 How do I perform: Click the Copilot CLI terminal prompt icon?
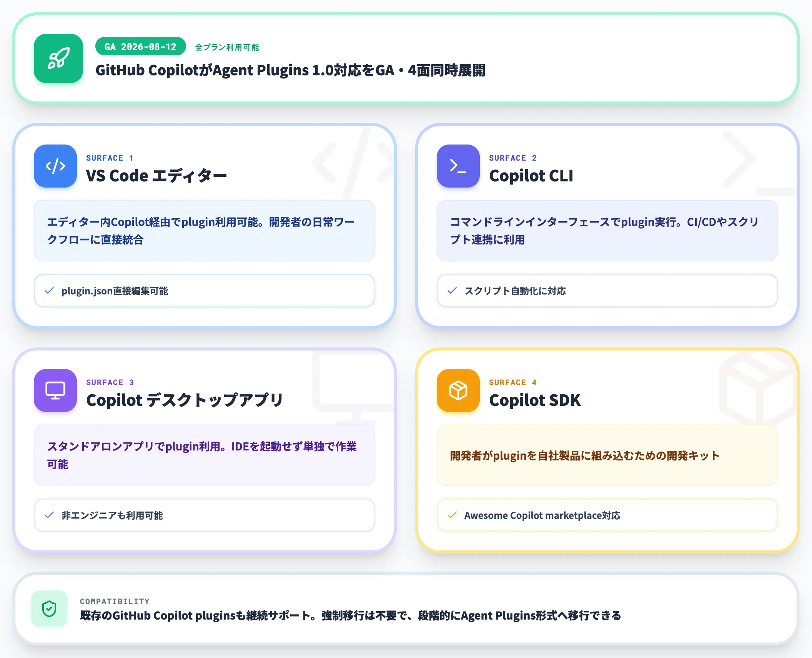pyautogui.click(x=458, y=166)
